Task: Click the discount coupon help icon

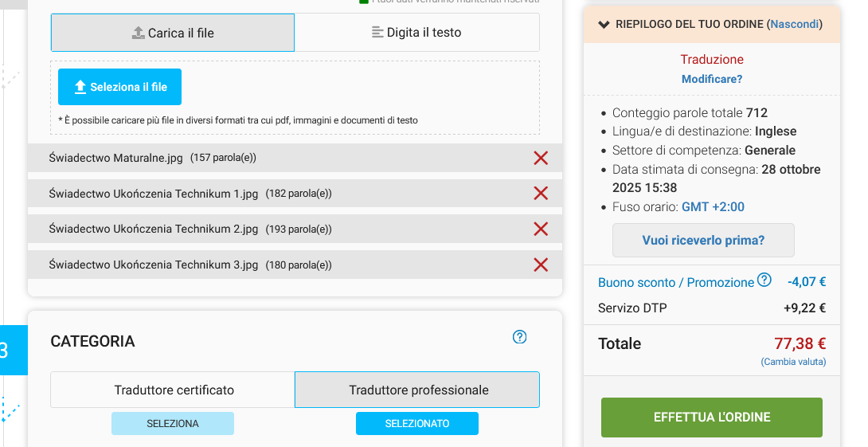Action: click(764, 280)
